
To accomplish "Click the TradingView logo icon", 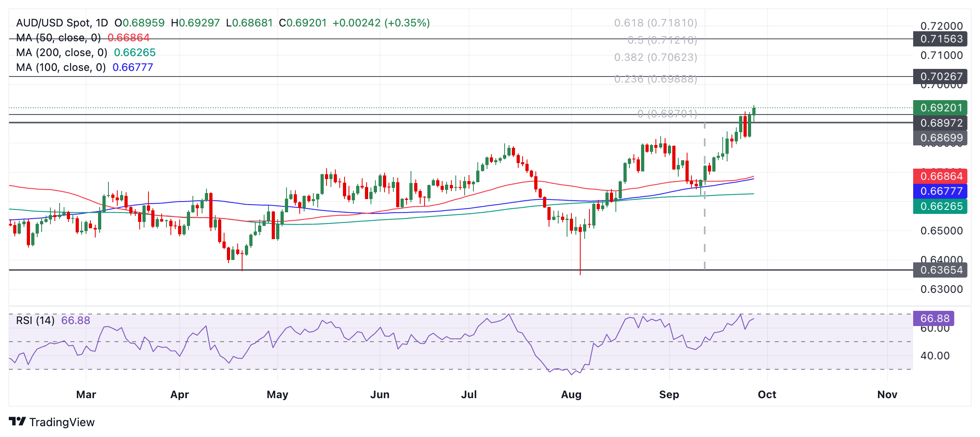I will click(x=17, y=421).
